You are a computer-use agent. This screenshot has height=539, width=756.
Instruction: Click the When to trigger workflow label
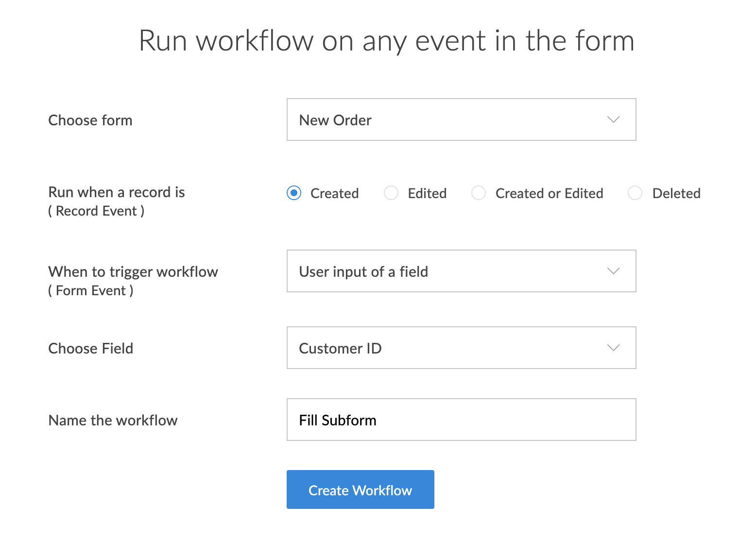[133, 271]
